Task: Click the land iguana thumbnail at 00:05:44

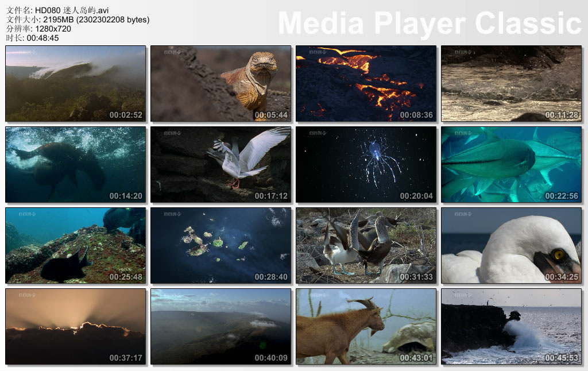Action: tap(221, 84)
